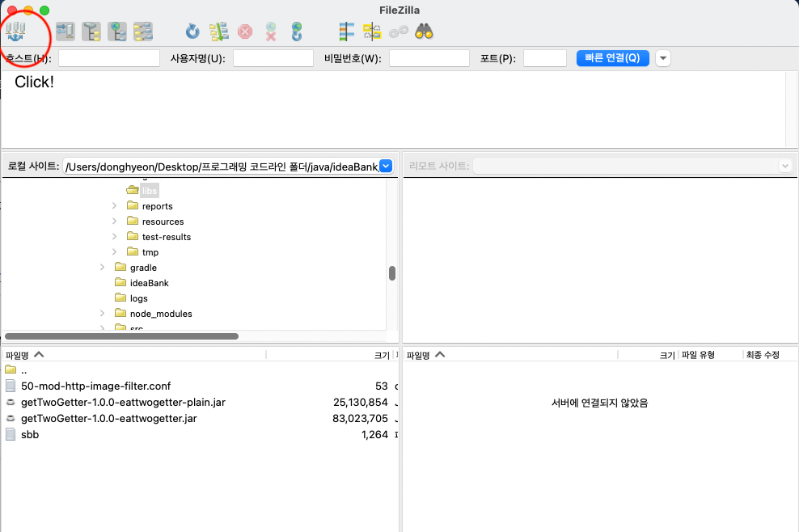
Task: Expand the reports folder
Action: coord(114,206)
